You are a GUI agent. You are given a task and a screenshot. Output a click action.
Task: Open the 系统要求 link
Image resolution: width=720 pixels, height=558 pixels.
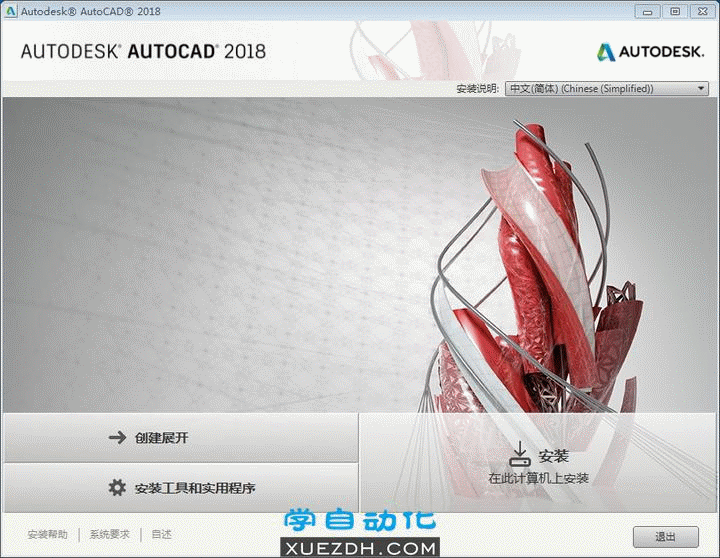click(x=109, y=534)
